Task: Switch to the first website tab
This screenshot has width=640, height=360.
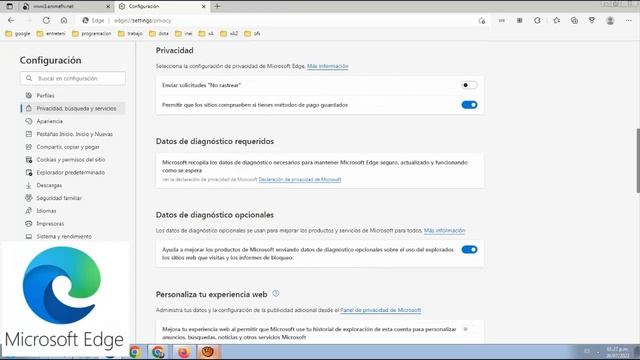Action: [x=67, y=6]
